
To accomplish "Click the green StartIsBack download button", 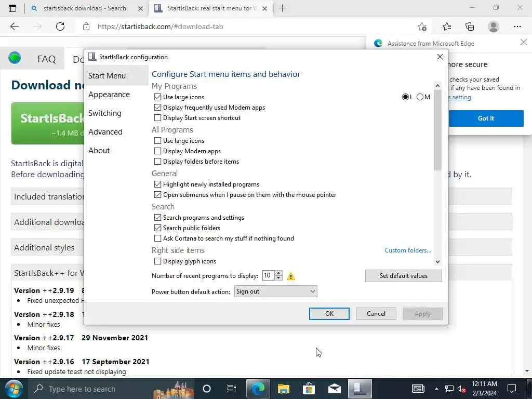I will (x=47, y=124).
